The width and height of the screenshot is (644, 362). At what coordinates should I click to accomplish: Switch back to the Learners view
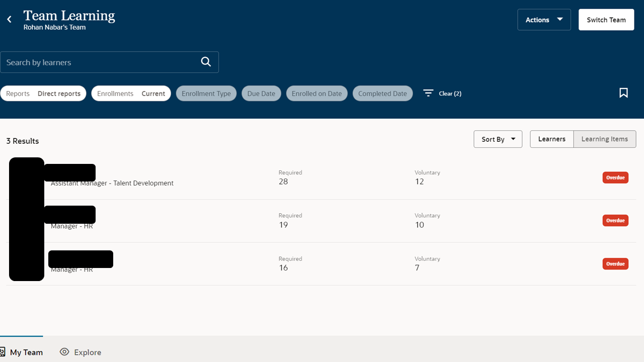(551, 139)
